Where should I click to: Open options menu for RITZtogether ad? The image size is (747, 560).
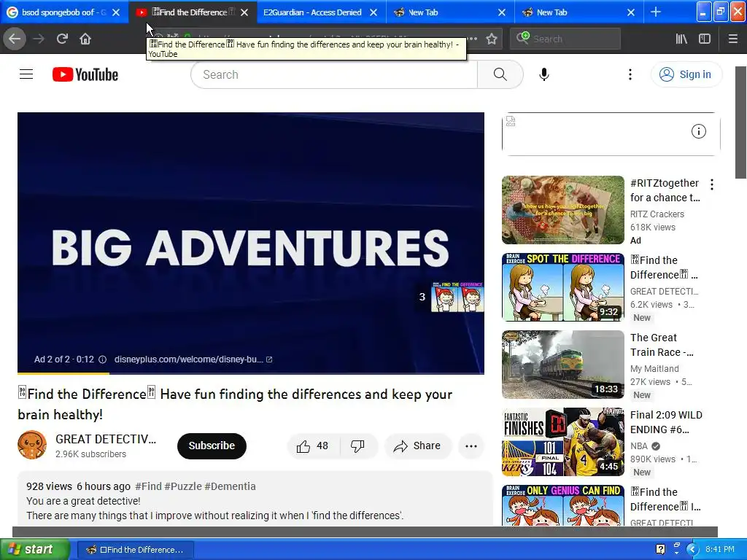pos(712,184)
